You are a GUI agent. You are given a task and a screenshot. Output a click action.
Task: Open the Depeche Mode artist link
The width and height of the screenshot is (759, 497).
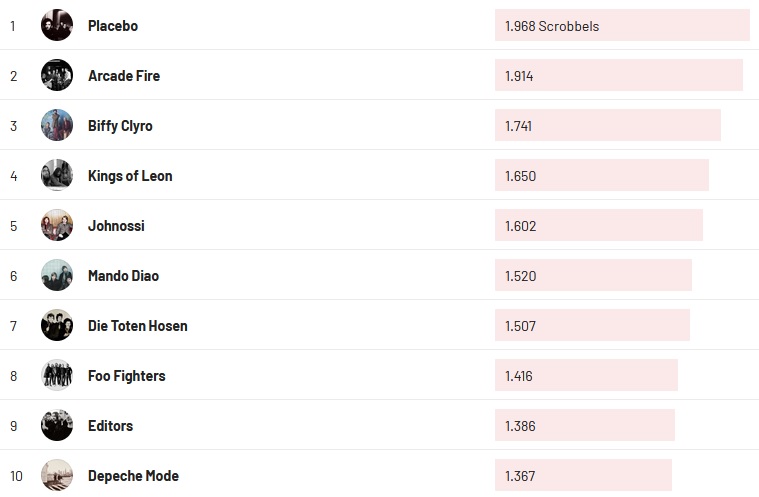[133, 476]
